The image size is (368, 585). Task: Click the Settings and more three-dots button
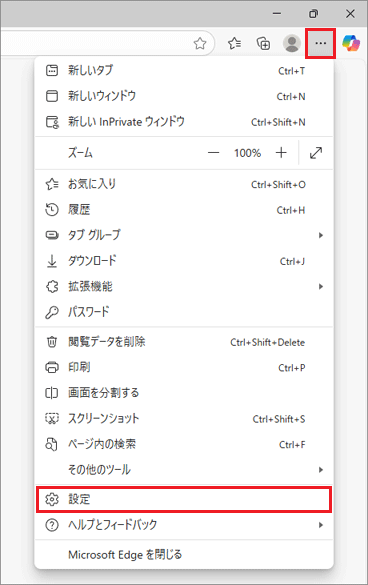pos(321,44)
